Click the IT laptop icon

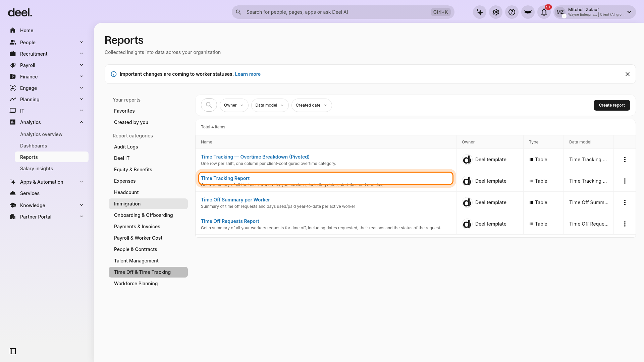coord(13,111)
